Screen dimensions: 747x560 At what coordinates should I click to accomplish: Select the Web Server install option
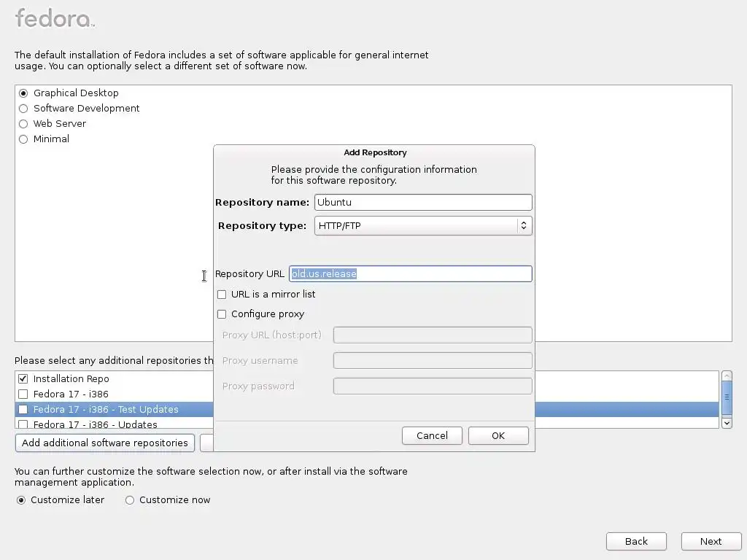pyautogui.click(x=23, y=124)
